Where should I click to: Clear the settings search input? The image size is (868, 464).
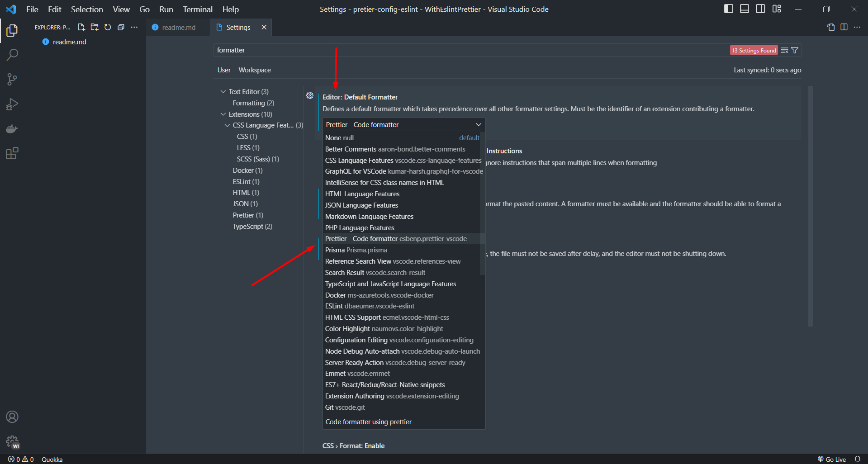coord(784,50)
